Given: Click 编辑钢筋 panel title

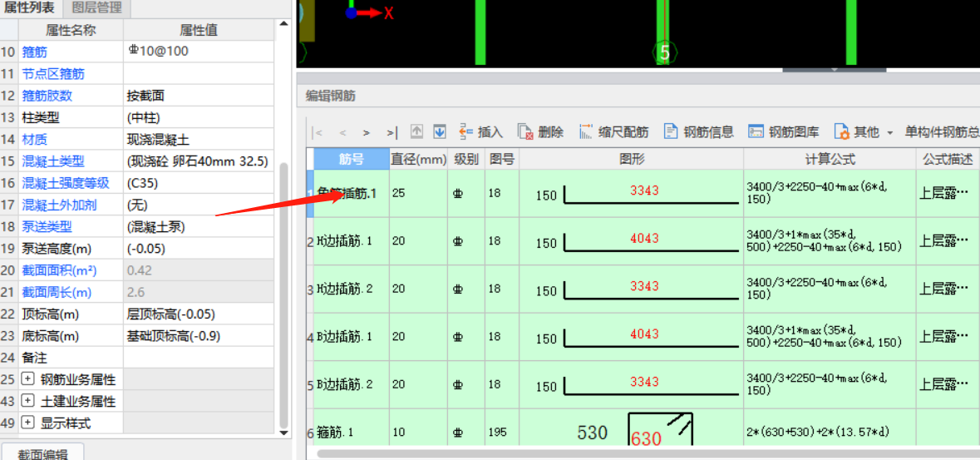Looking at the screenshot, I should click(x=330, y=96).
